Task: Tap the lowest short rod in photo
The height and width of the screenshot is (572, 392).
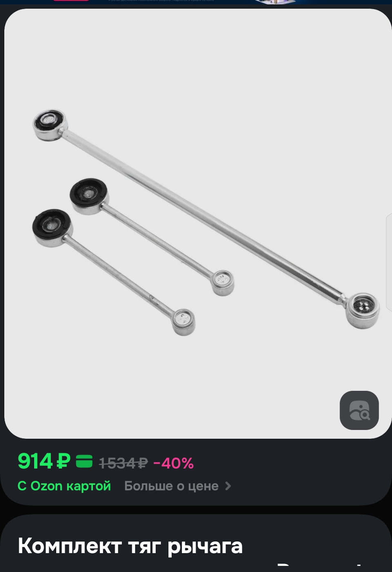Action: tap(114, 273)
